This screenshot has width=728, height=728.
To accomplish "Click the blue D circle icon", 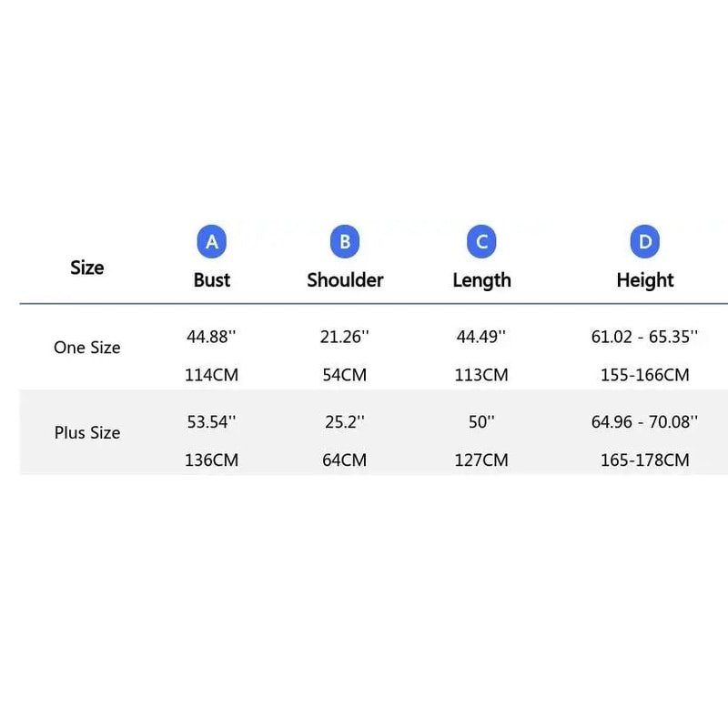I will [645, 242].
